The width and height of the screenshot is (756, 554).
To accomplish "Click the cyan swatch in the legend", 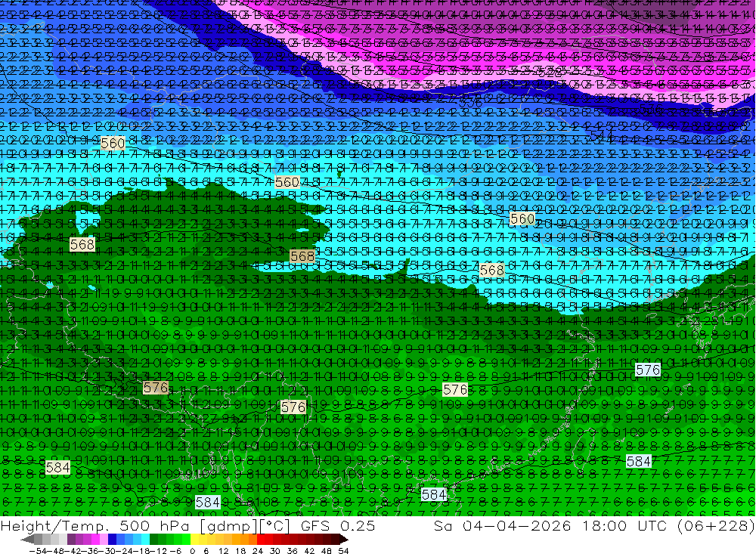I will (x=145, y=540).
